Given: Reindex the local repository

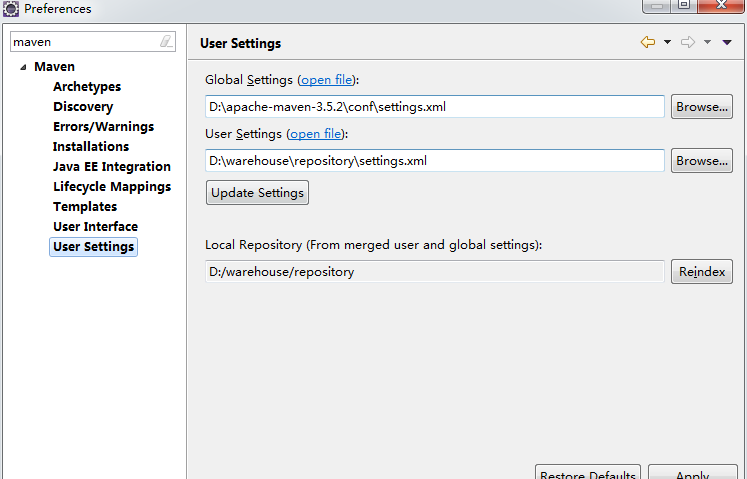Looking at the screenshot, I should (x=701, y=272).
